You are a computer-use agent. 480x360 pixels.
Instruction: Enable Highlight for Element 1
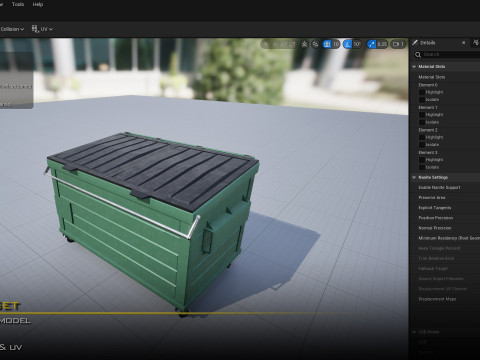(x=422, y=115)
